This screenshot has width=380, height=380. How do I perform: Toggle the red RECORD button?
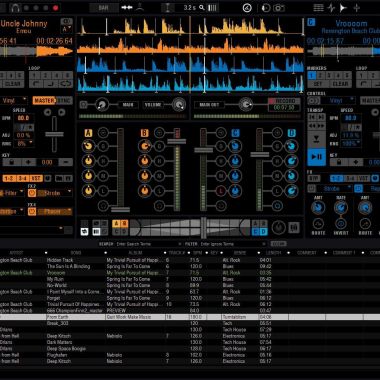pyautogui.click(x=284, y=101)
